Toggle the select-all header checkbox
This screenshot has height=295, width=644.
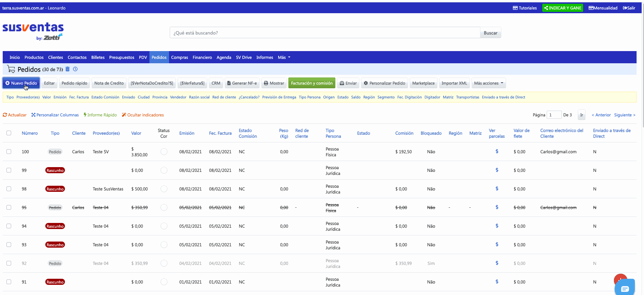pos(9,133)
